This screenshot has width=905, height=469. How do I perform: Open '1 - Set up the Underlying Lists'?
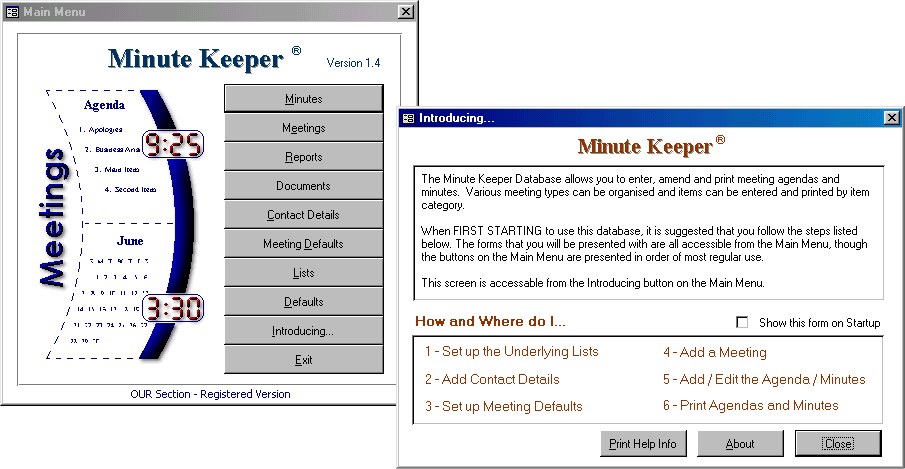[511, 352]
